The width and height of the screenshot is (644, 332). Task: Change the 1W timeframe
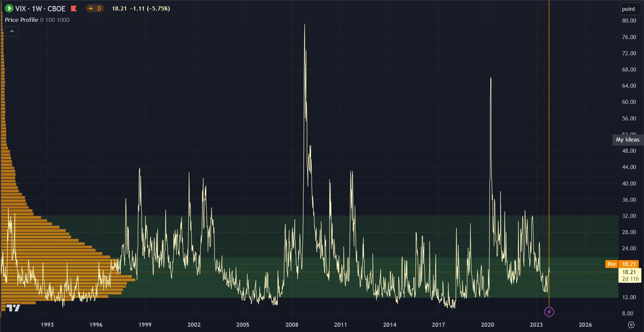click(35, 9)
